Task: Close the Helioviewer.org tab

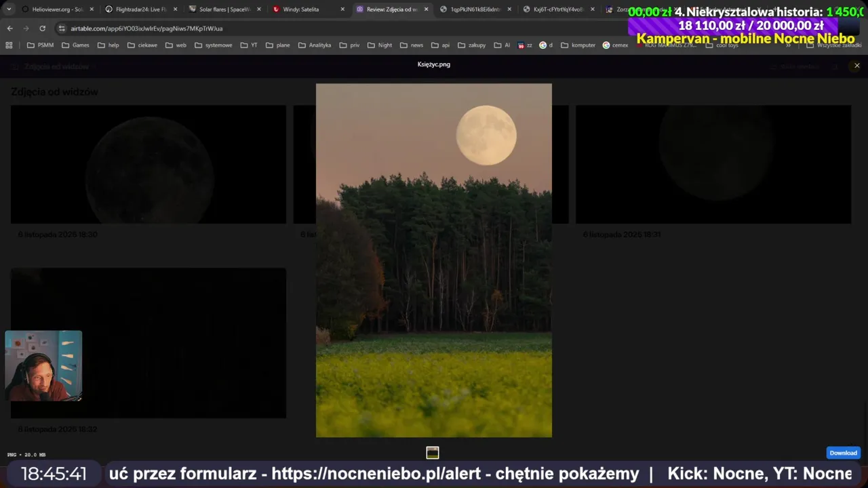Action: 92,9
